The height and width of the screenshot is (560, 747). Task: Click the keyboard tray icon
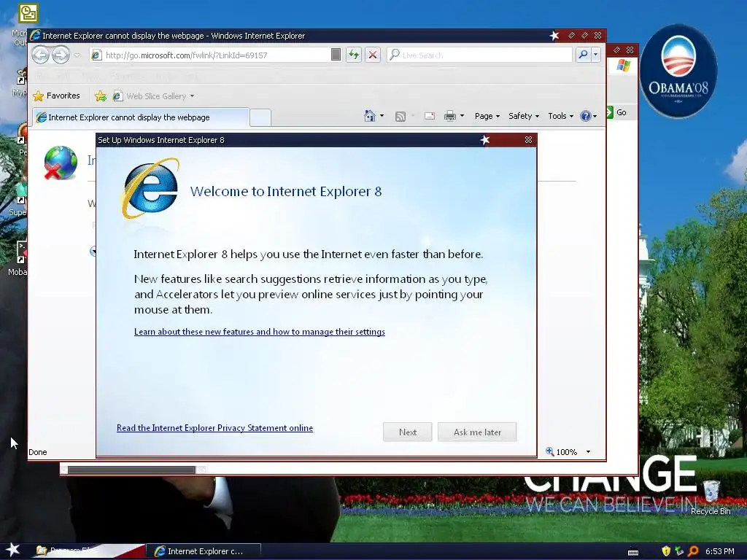tap(633, 552)
